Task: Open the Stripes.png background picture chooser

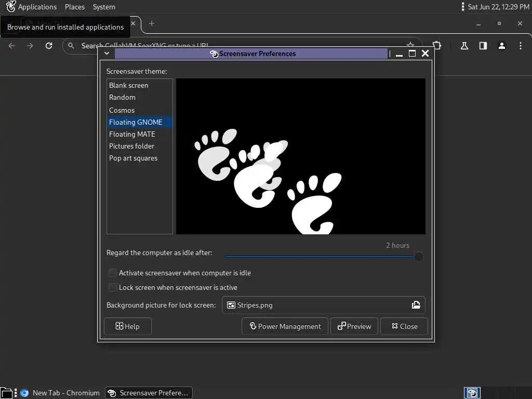Action: [323, 305]
